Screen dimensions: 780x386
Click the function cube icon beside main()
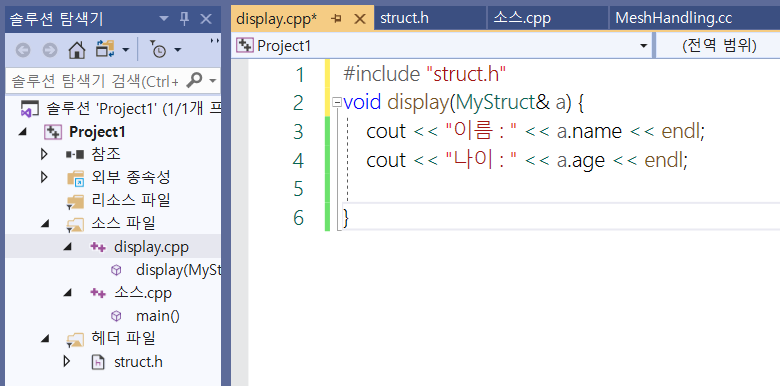point(116,316)
